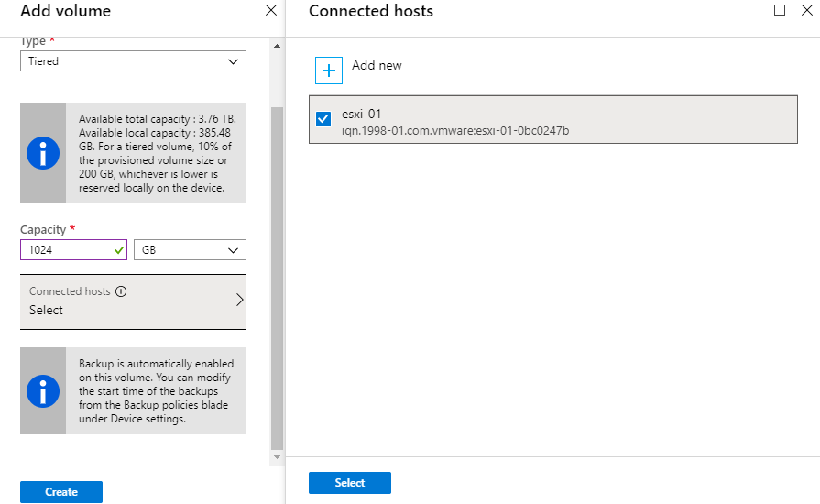Click the Add new label
Viewport: 820px width, 504px height.
pyautogui.click(x=377, y=65)
